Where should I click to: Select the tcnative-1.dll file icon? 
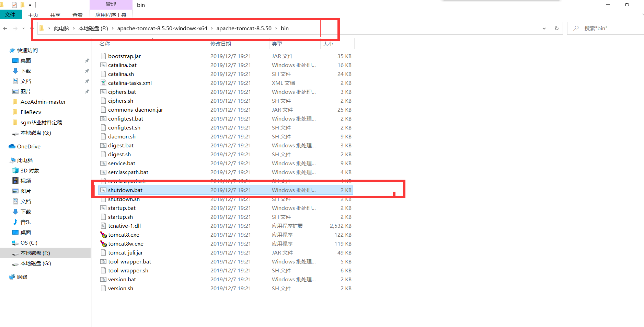pyautogui.click(x=103, y=226)
